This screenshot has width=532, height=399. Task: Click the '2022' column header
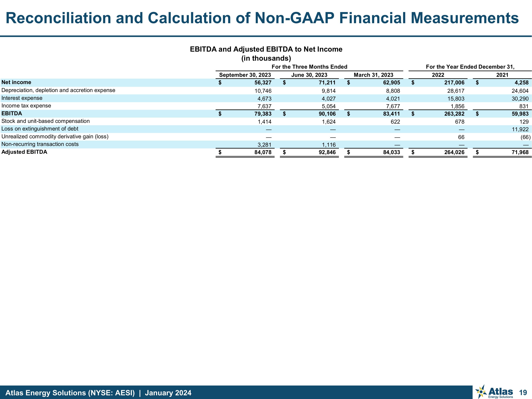438,75
